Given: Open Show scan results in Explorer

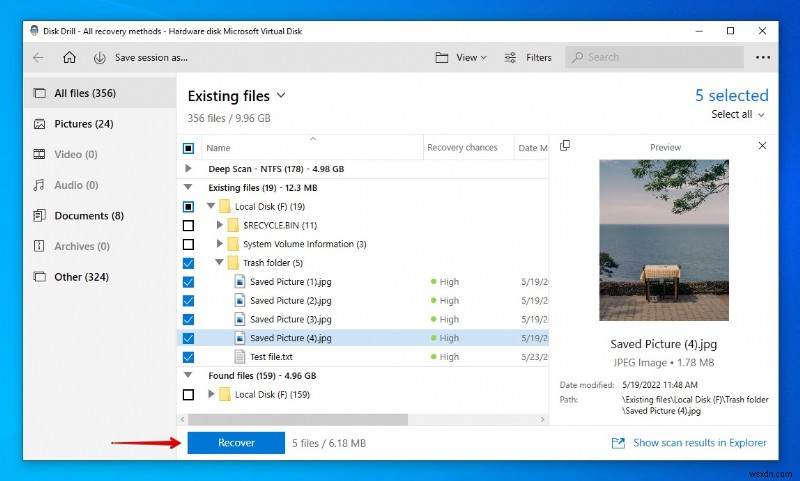Looking at the screenshot, I should coord(700,442).
